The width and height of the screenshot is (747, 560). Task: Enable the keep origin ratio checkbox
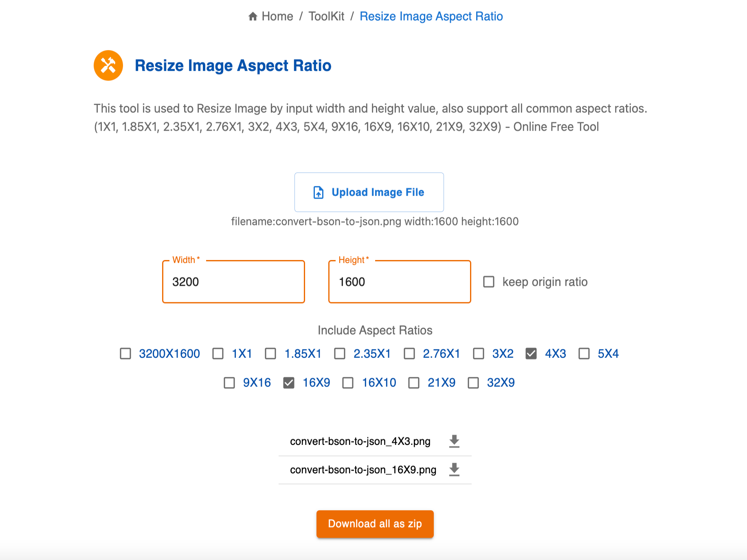coord(488,282)
